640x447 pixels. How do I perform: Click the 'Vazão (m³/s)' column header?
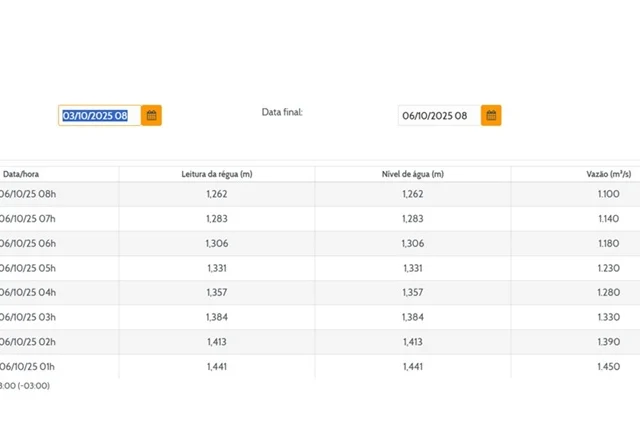(607, 174)
